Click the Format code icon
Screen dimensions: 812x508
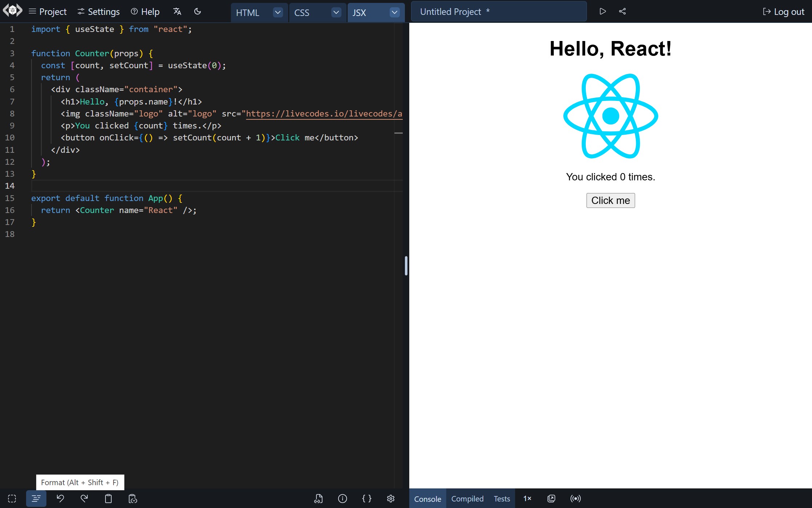pyautogui.click(x=36, y=499)
